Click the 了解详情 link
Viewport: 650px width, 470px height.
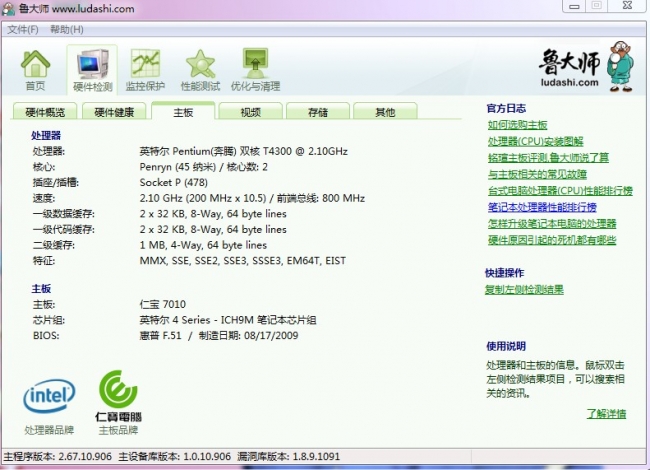(606, 413)
